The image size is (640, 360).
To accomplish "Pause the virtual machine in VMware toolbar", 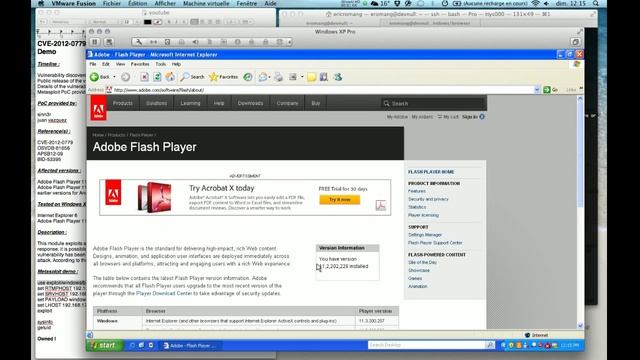I will [x=95, y=42].
